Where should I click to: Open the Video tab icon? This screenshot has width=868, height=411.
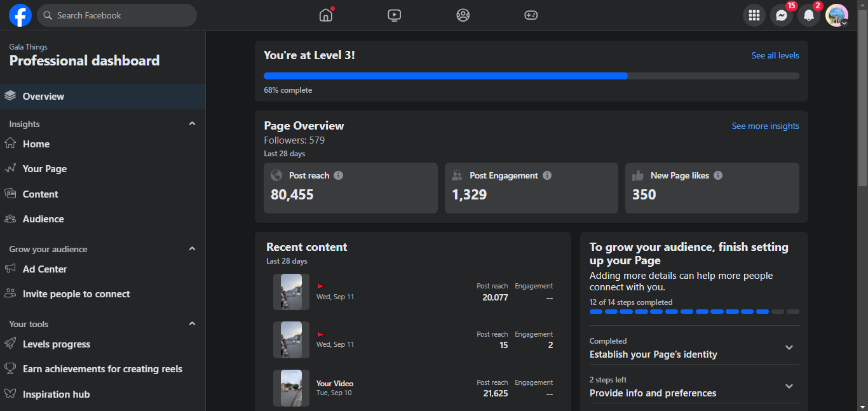tap(395, 15)
